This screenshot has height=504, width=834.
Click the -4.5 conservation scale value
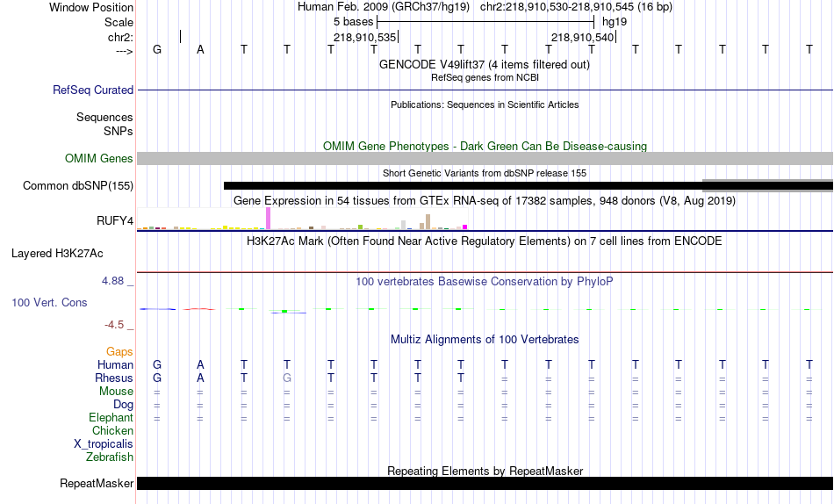[114, 325]
